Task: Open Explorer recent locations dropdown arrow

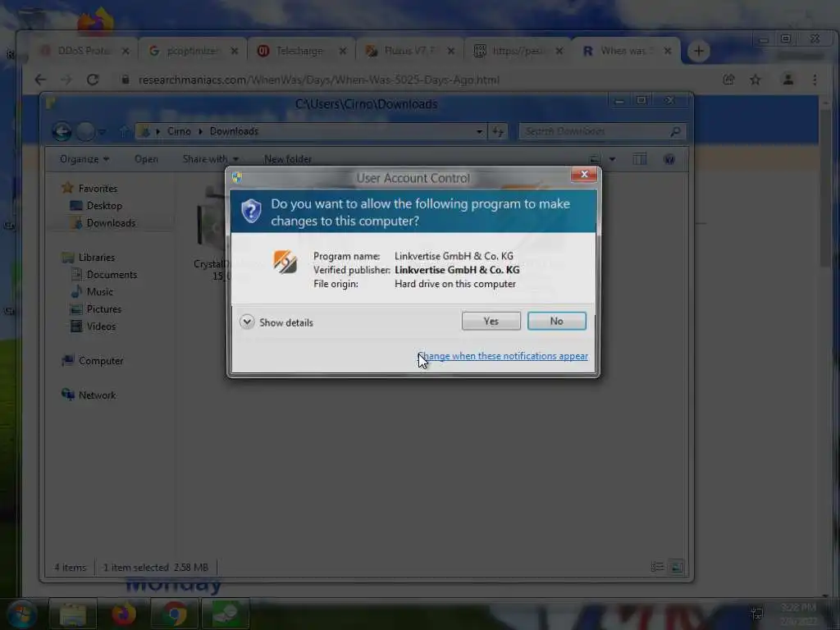Action: (103, 132)
